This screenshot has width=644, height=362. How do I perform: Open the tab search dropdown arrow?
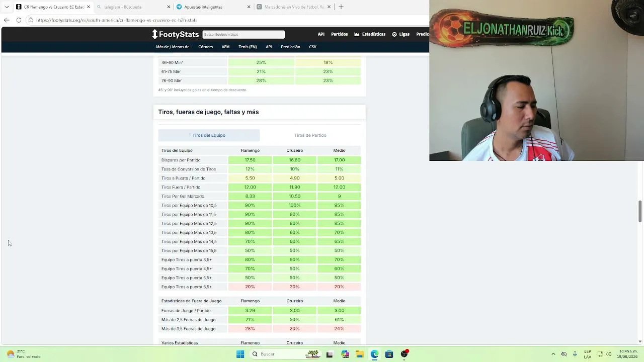pos(7,7)
